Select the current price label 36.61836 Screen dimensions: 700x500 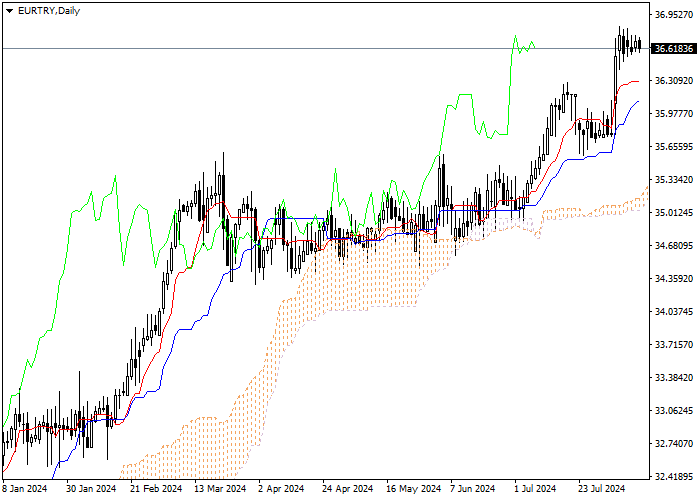tap(674, 48)
